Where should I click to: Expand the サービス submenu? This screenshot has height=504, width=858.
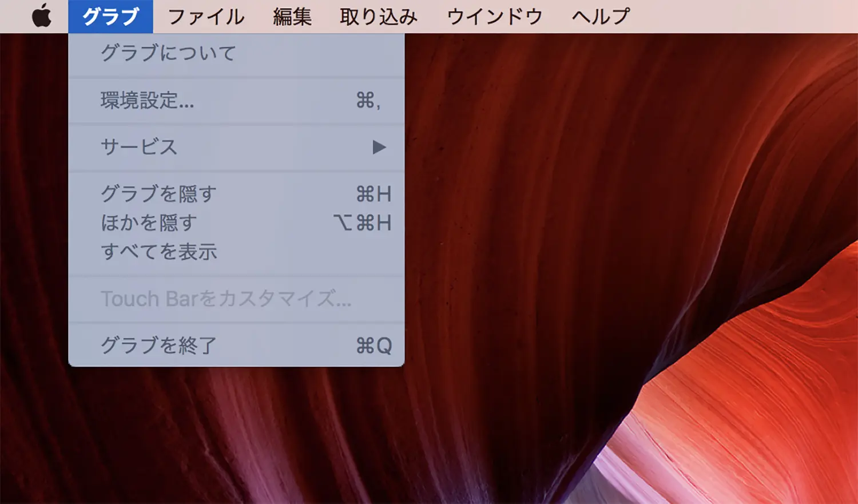[x=139, y=148]
